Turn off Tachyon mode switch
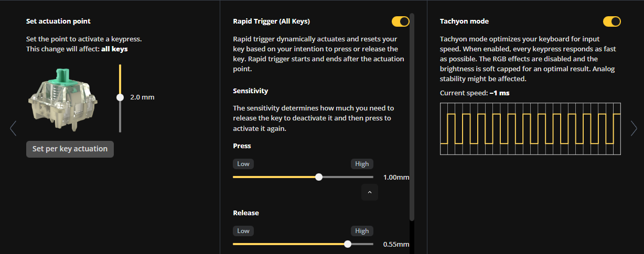Screen dimensions: 644x254 (x=611, y=21)
